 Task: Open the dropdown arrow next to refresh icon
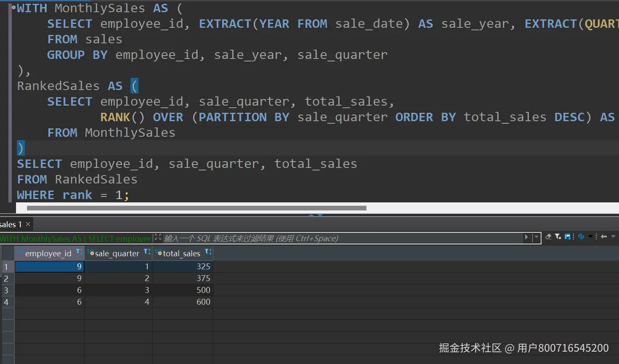[x=590, y=236]
